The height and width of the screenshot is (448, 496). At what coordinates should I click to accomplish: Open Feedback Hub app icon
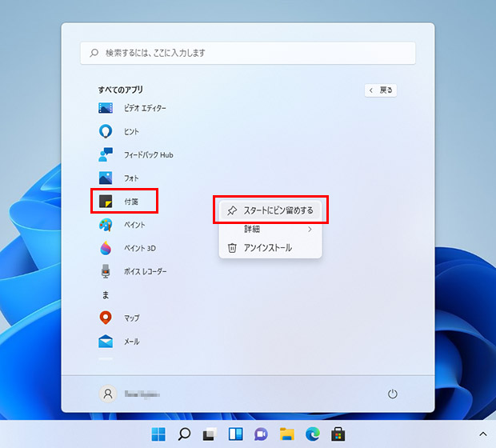[105, 154]
